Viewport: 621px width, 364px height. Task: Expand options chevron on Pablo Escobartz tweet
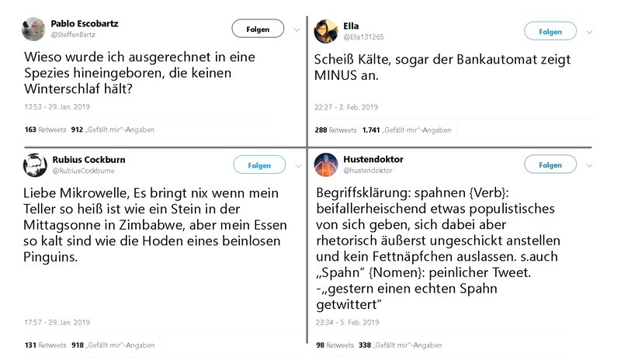[297, 29]
